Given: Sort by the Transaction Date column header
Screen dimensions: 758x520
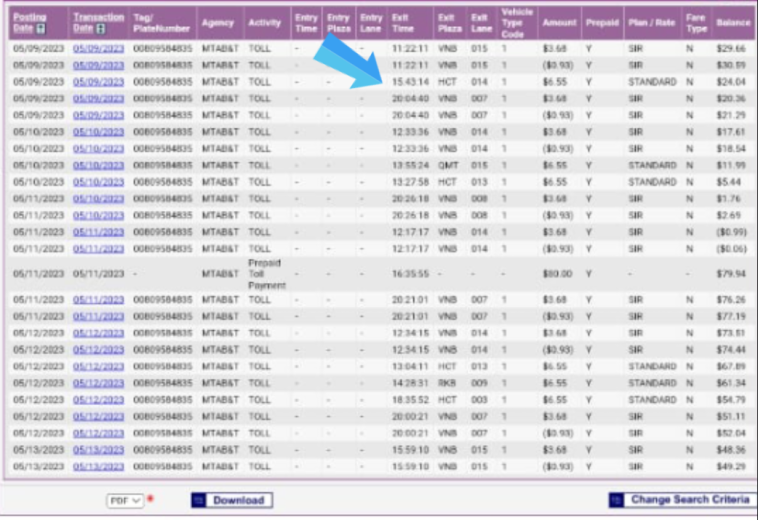Looking at the screenshot, I should pos(98,17).
